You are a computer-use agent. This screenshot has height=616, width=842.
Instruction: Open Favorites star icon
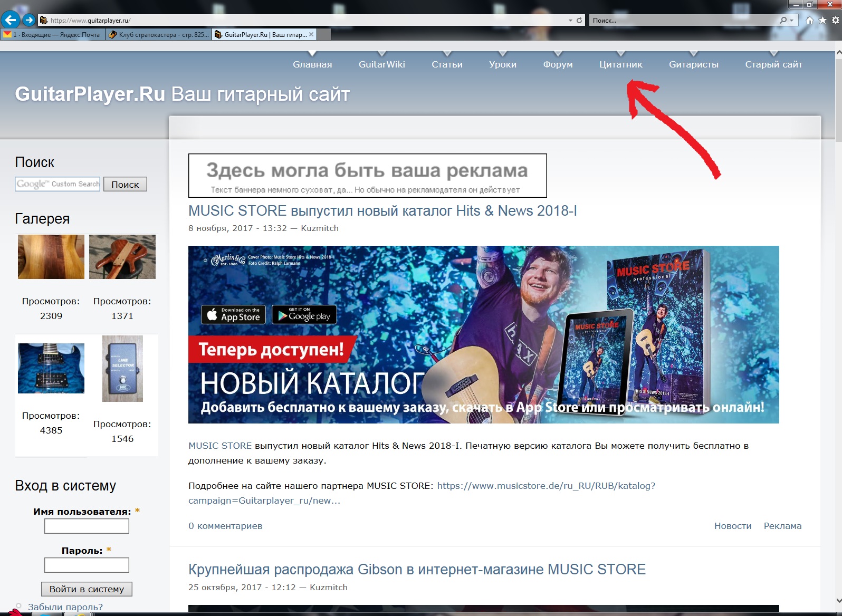822,20
